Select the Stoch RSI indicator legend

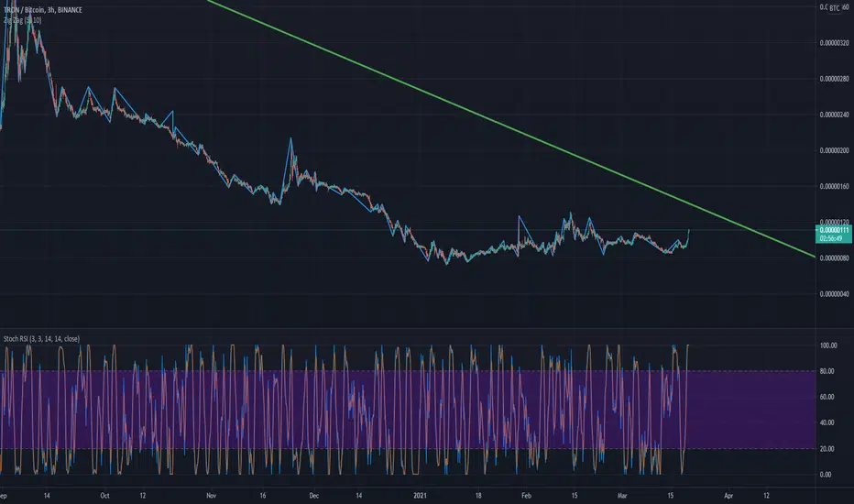tap(41, 339)
